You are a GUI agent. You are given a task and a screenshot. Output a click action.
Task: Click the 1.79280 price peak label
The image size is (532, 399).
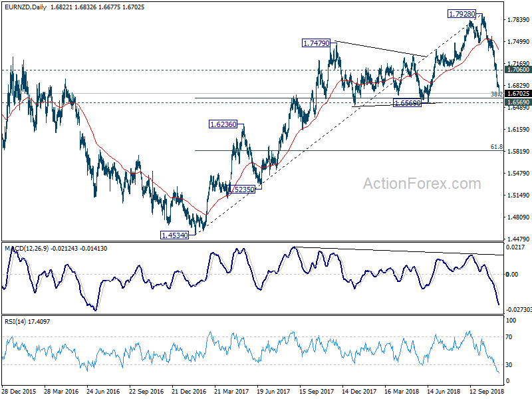(462, 14)
